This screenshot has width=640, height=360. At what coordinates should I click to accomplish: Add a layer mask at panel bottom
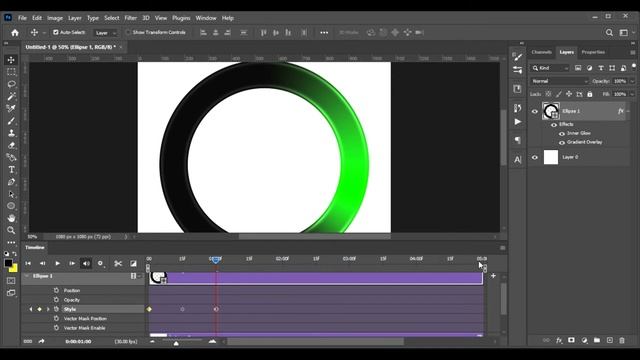tap(571, 340)
